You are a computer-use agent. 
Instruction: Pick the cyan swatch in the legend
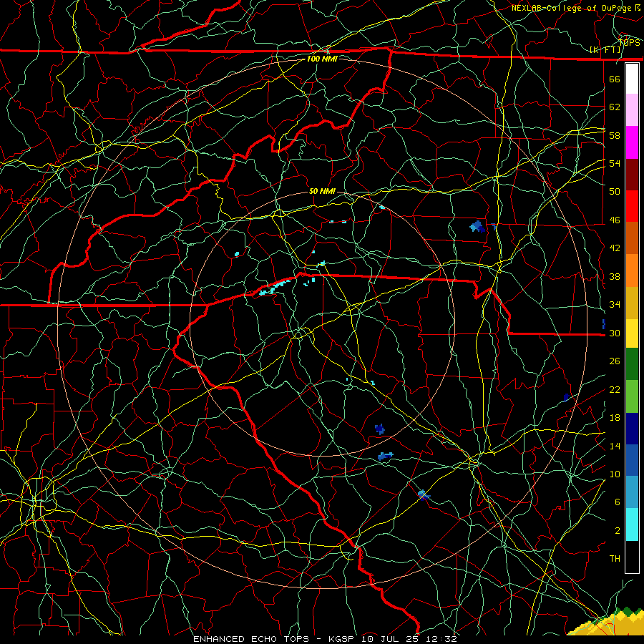coord(632,525)
